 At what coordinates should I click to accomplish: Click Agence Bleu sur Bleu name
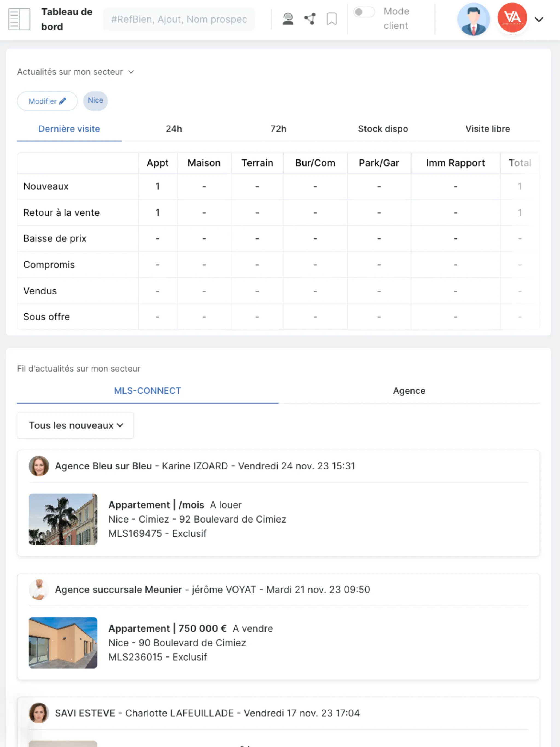tap(103, 466)
